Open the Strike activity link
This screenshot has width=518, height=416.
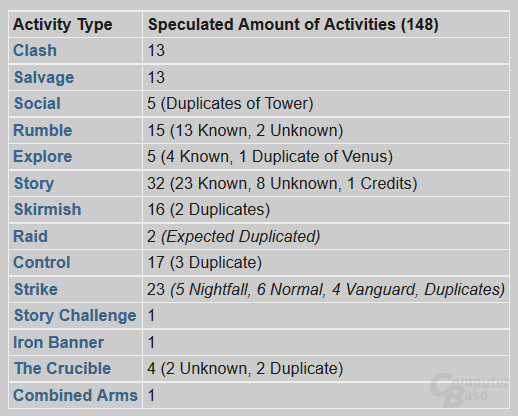coord(36,289)
